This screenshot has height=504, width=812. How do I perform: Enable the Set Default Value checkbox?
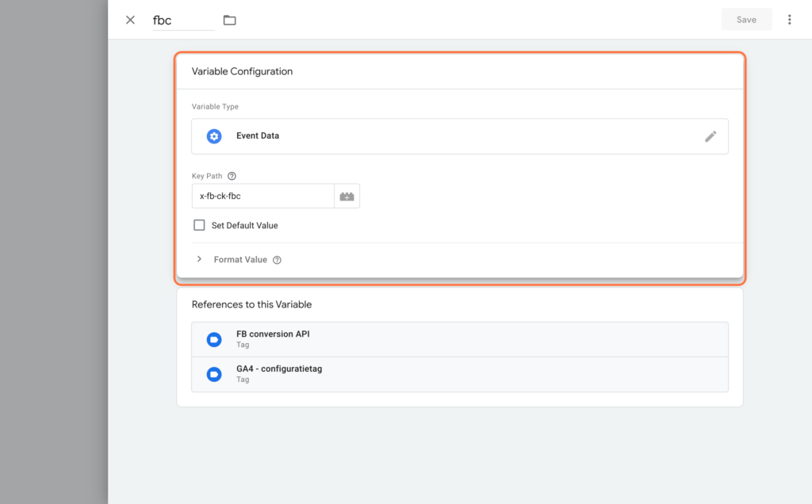tap(199, 225)
